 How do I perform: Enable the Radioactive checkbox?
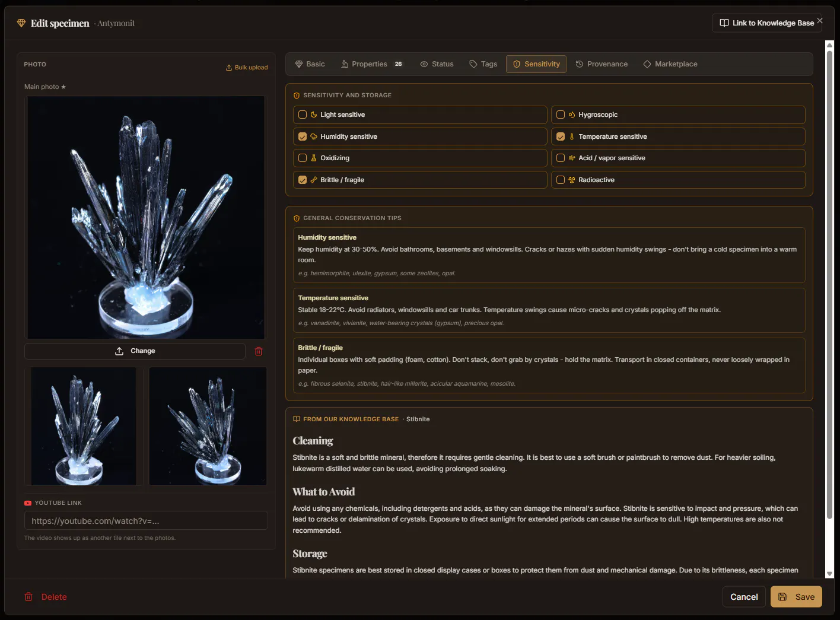[561, 180]
